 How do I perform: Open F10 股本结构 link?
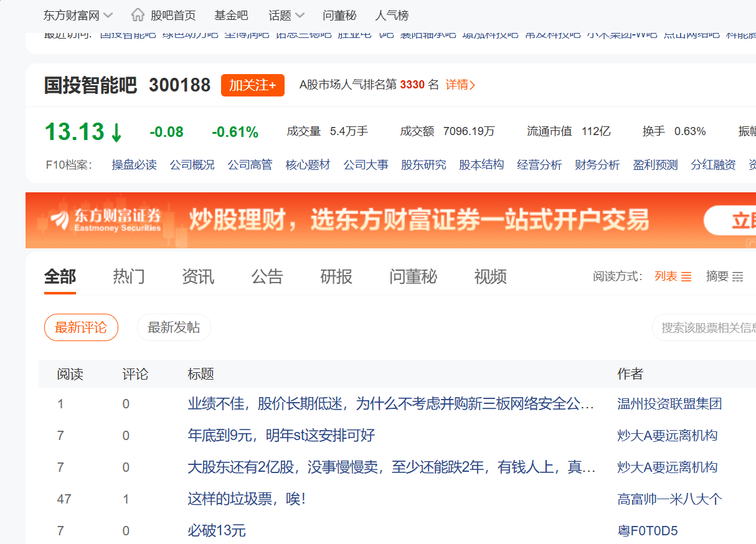coord(481,165)
